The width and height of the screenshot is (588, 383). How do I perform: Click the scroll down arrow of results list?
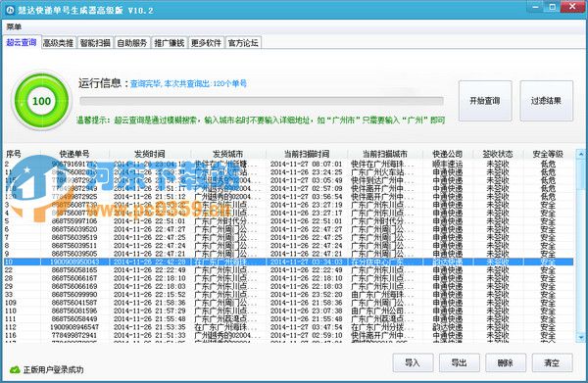581,338
